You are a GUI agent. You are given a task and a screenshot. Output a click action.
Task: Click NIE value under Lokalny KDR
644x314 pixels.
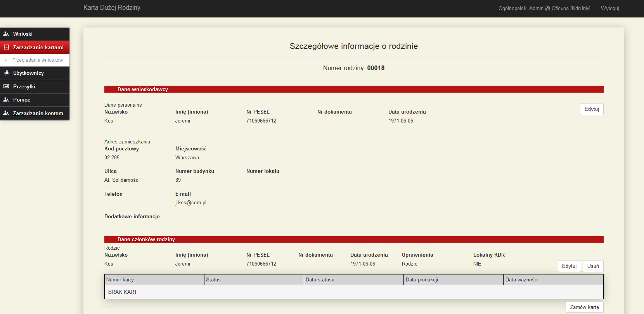click(477, 264)
